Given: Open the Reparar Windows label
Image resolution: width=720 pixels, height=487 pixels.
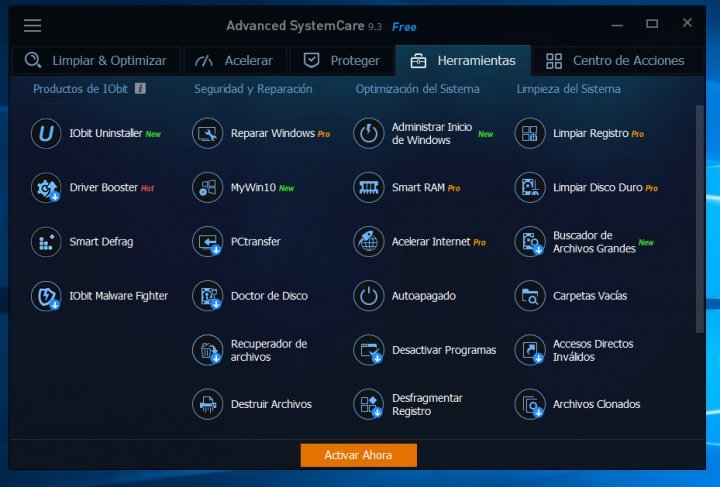Looking at the screenshot, I should 273,134.
